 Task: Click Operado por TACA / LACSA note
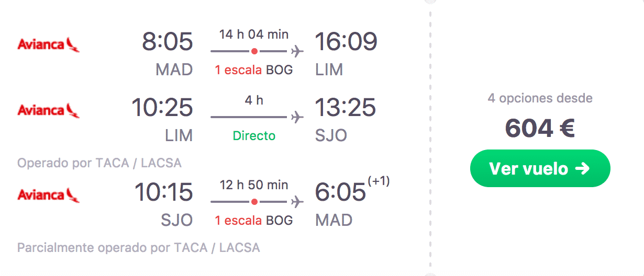pyautogui.click(x=99, y=163)
